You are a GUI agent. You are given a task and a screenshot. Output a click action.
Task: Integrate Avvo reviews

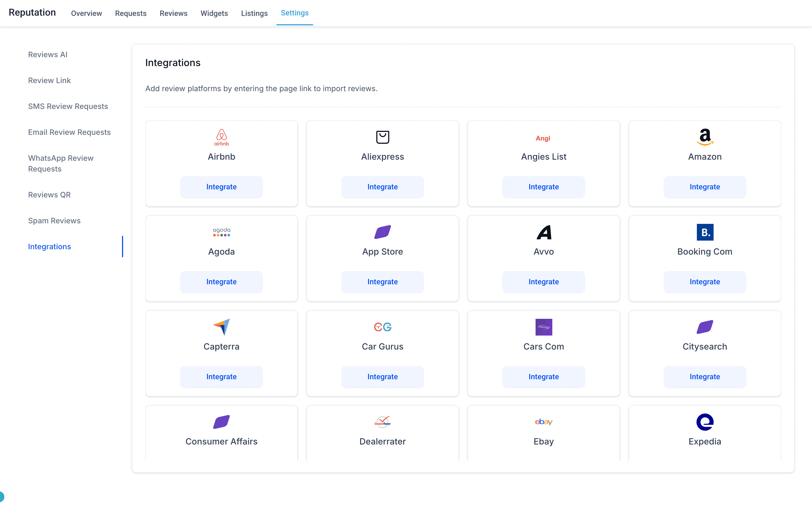544,282
